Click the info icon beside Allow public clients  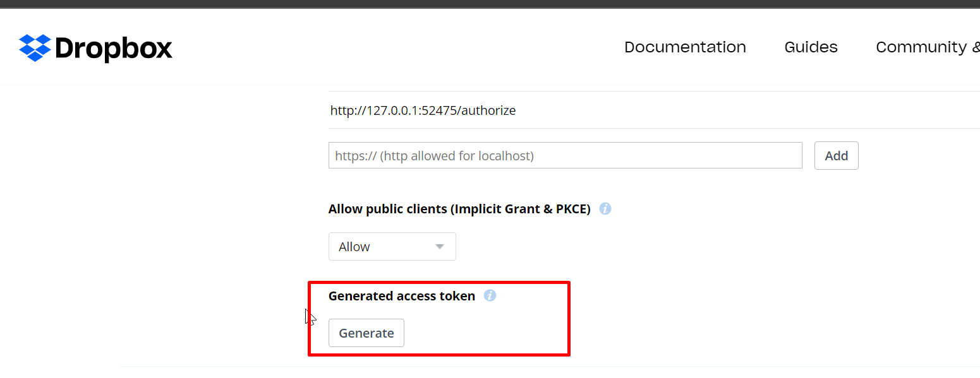point(605,209)
